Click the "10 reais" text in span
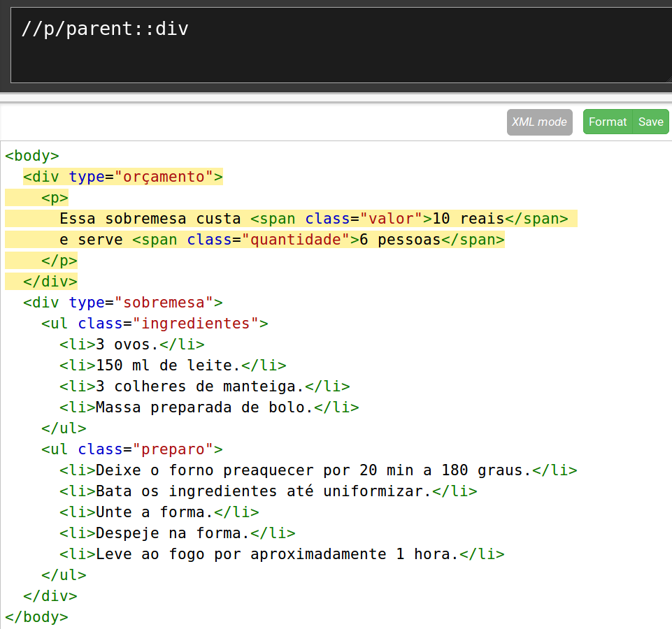This screenshot has width=672, height=629. (468, 219)
